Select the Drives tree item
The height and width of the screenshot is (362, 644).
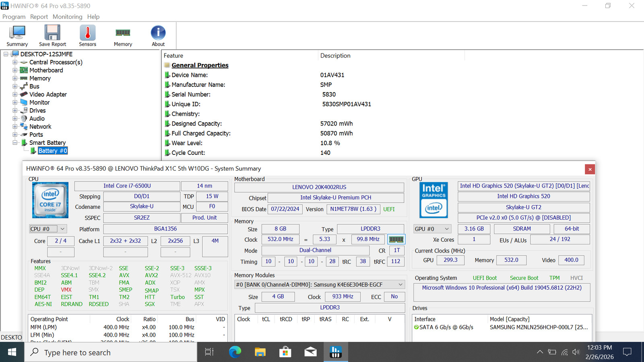(x=37, y=111)
